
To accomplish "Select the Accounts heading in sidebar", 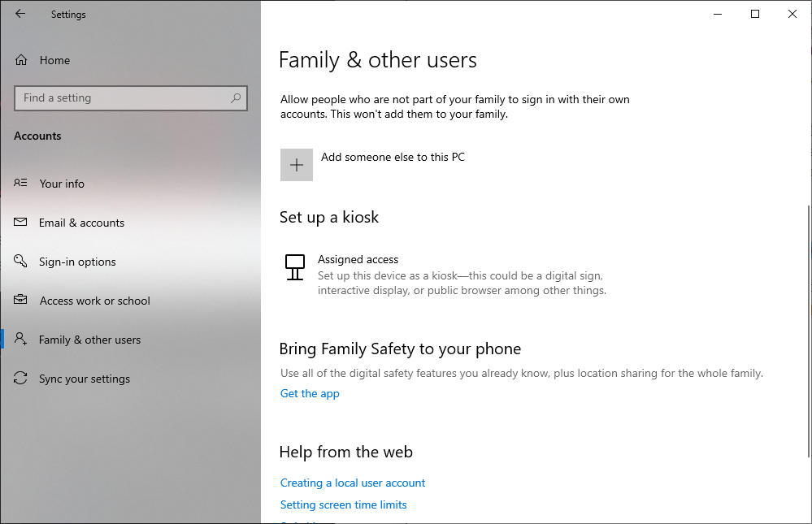I will (37, 136).
